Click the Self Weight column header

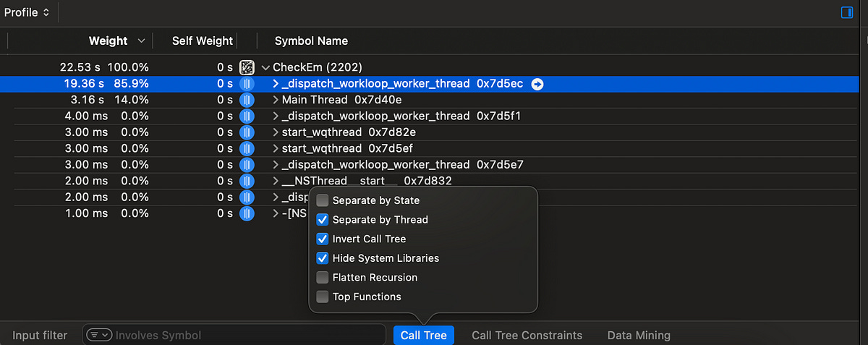pos(203,41)
